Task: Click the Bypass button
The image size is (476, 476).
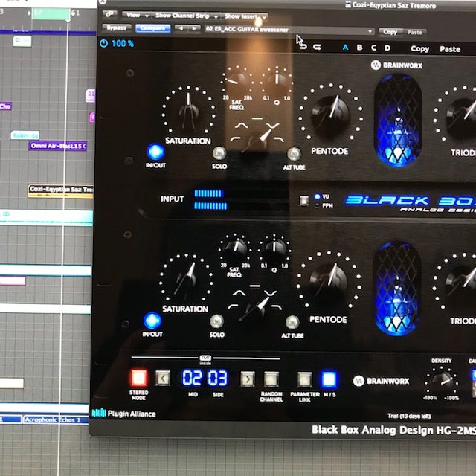Action: [x=115, y=28]
